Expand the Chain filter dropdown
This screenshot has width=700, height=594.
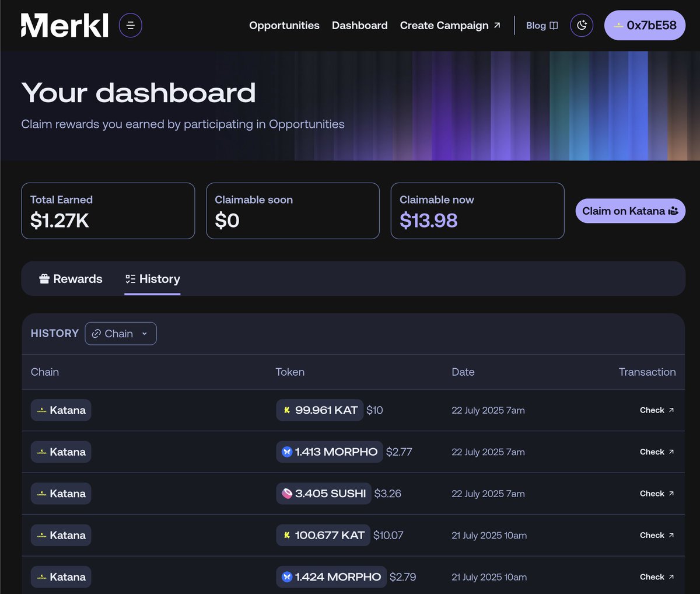(x=121, y=334)
